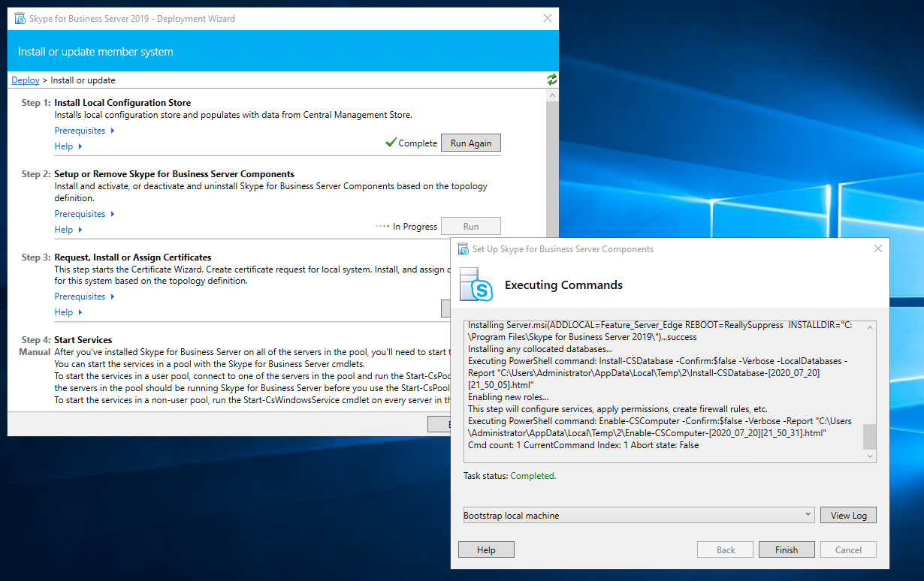Click the Help button in setup dialog
Screen dimensions: 924x581
point(486,549)
